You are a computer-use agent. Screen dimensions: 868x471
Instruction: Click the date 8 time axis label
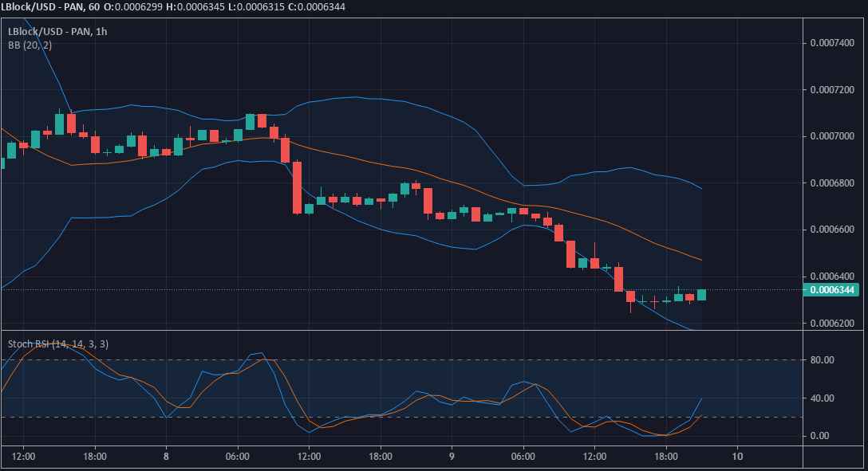click(166, 456)
